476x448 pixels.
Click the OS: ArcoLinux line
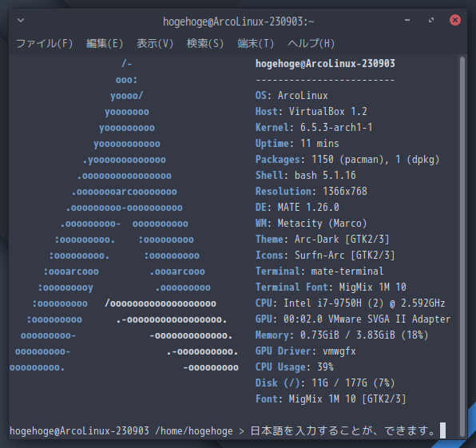point(292,96)
